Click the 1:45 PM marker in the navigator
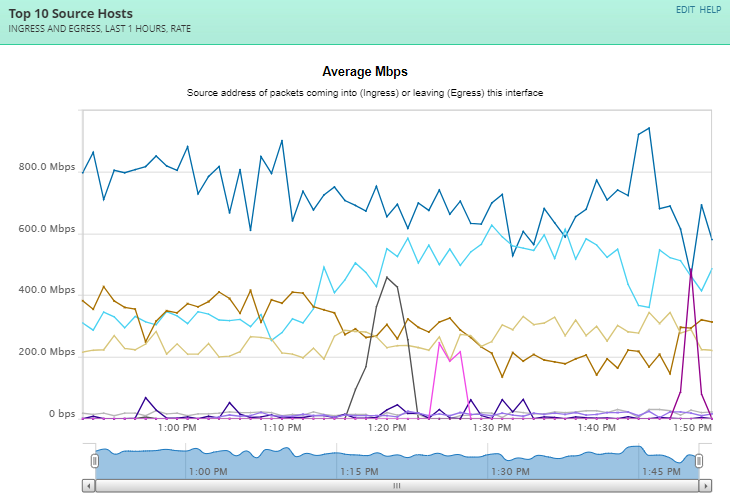 point(661,472)
